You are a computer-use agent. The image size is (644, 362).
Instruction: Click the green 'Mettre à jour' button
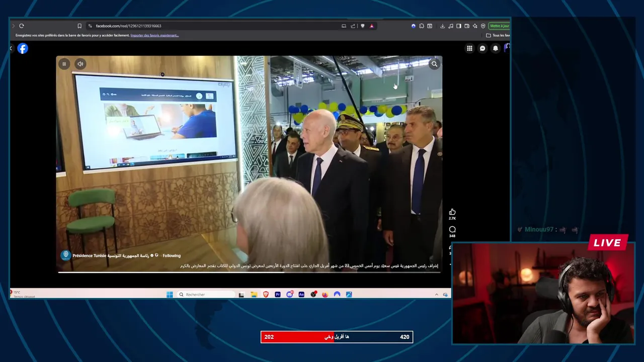click(x=499, y=26)
